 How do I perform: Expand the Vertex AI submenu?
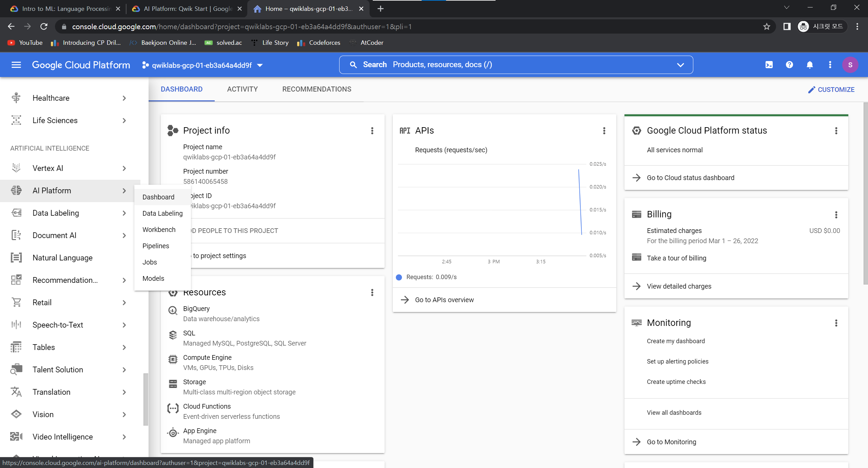coord(124,168)
